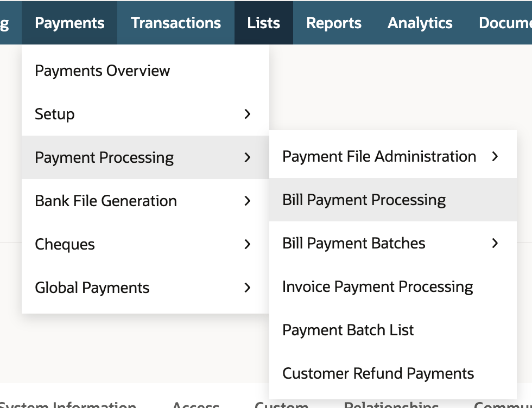This screenshot has height=408, width=532.
Task: Open Payment File Administration submenu item
Action: click(393, 156)
